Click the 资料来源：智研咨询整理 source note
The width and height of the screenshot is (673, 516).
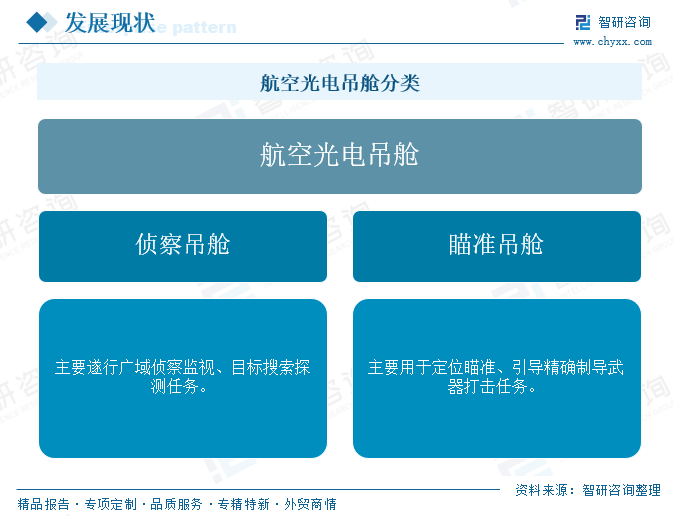click(588, 490)
